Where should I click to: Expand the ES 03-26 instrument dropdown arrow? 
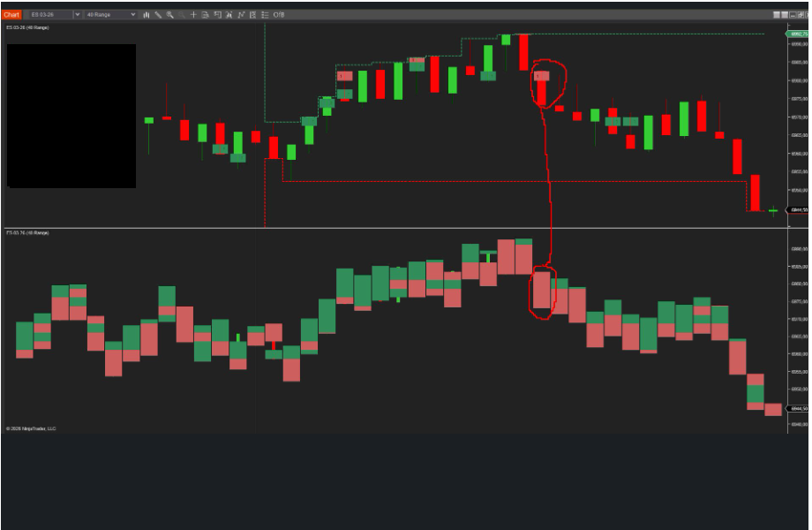[x=78, y=15]
